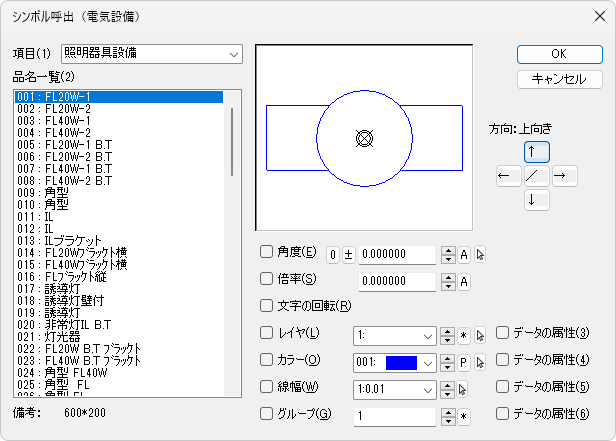
Task: Click the diagonal slash direction button
Action: point(536,176)
